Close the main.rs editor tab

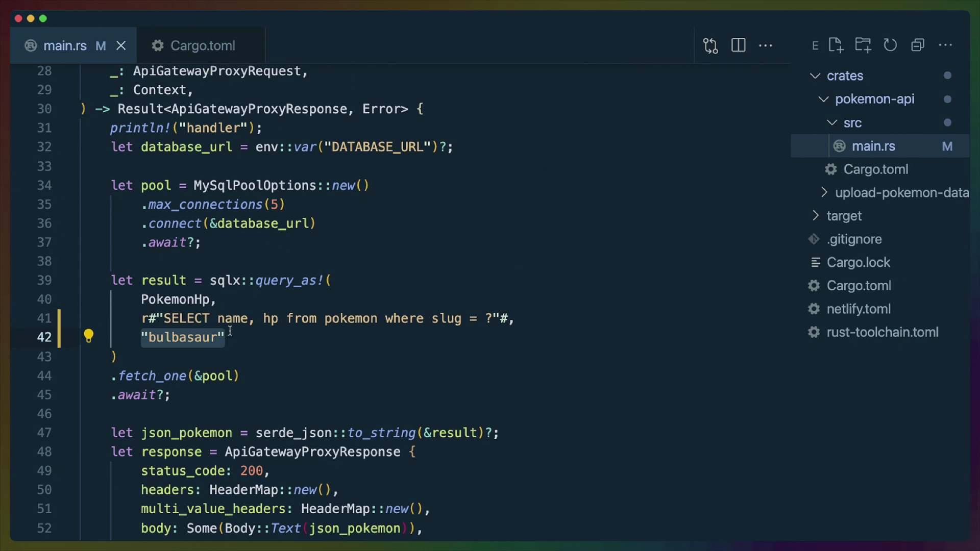pos(121,46)
